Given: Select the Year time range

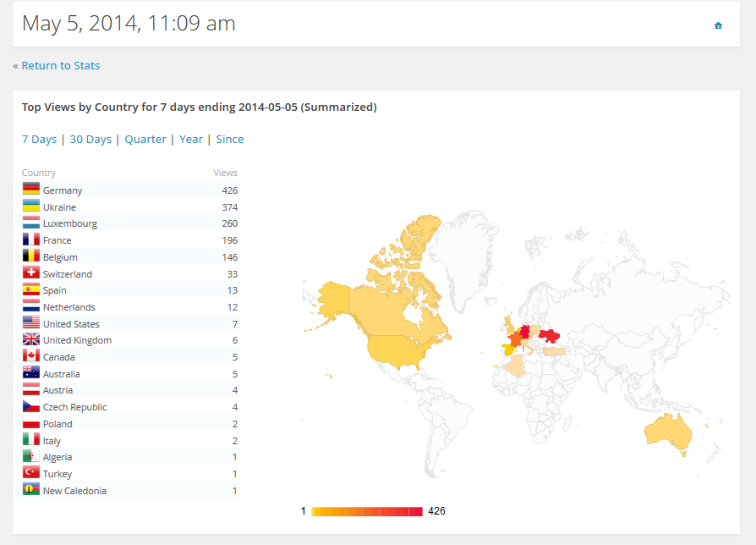Looking at the screenshot, I should click(x=191, y=139).
